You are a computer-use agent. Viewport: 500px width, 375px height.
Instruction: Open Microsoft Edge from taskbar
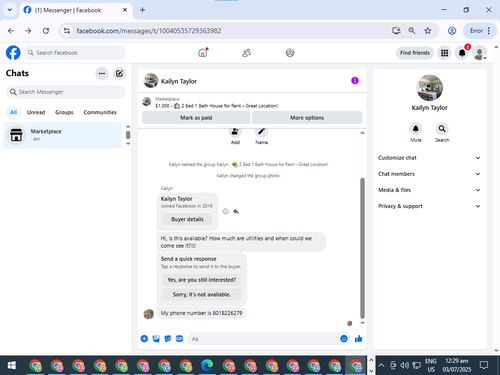tap(207, 365)
